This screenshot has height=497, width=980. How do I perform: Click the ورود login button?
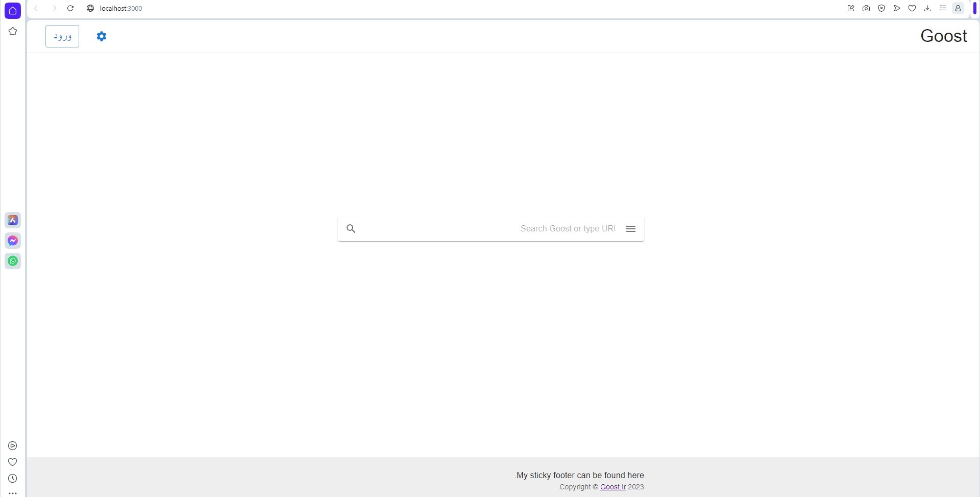click(x=62, y=36)
